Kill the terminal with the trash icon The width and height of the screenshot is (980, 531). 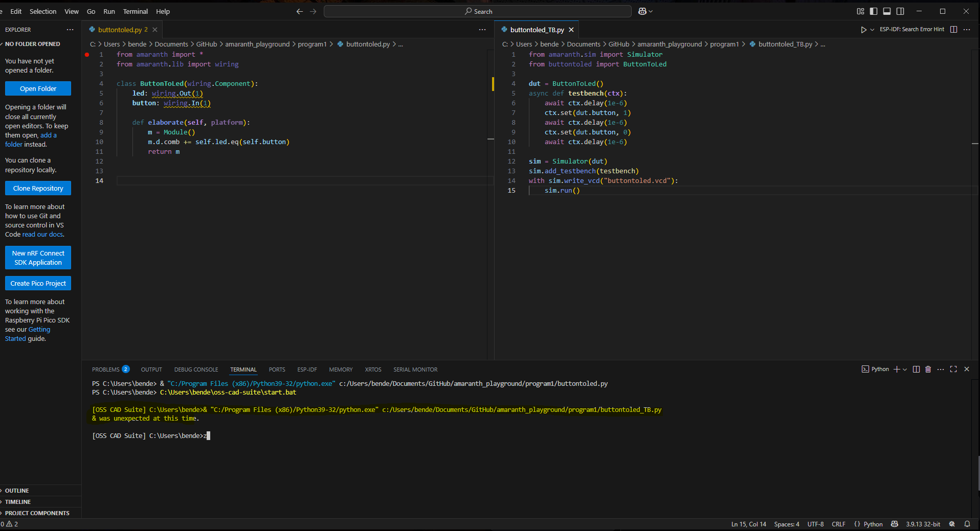[928, 369]
